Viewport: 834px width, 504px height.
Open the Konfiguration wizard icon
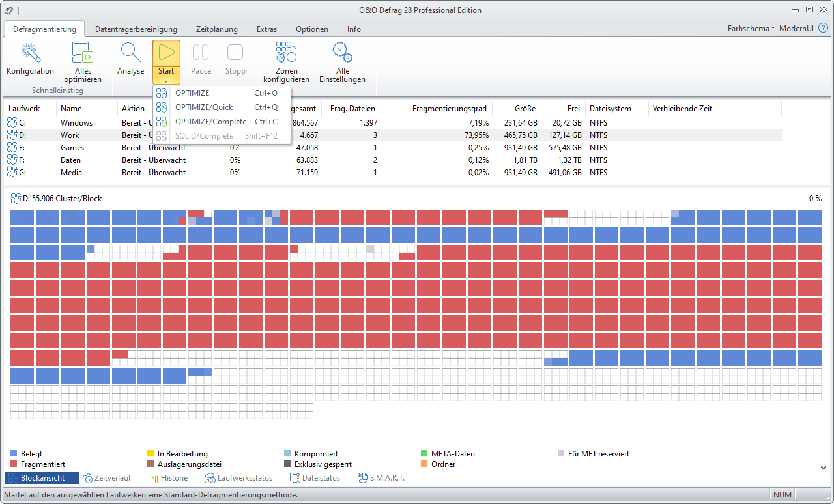coord(30,53)
